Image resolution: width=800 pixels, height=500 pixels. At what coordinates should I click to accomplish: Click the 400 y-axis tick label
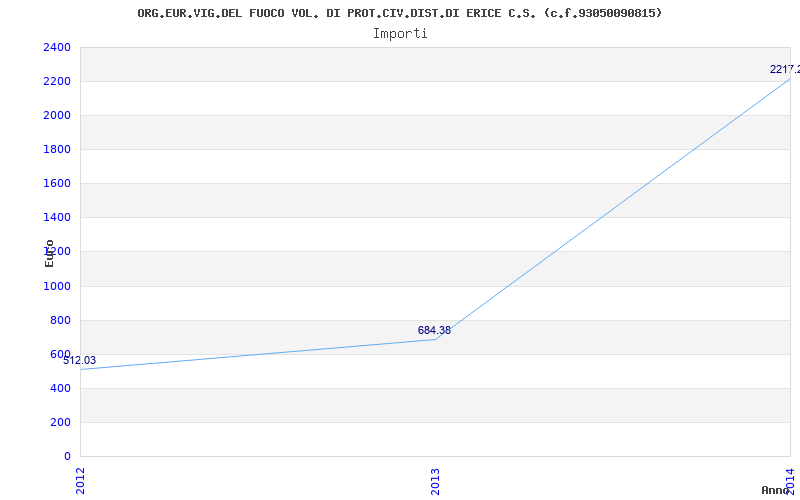click(60, 389)
